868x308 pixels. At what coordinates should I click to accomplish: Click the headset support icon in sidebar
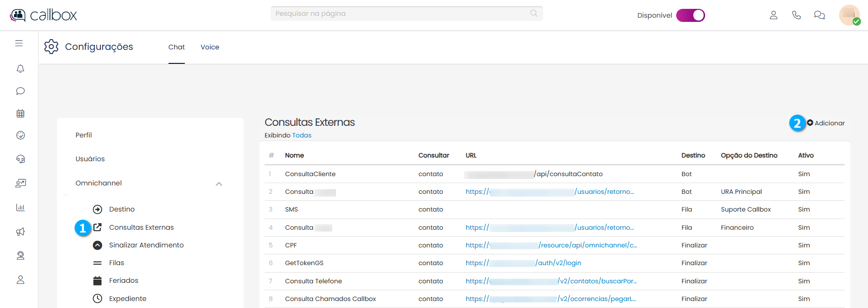coord(20,159)
